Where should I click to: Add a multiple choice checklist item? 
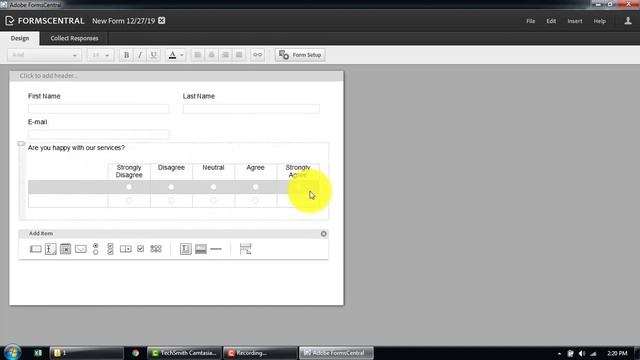click(110, 249)
